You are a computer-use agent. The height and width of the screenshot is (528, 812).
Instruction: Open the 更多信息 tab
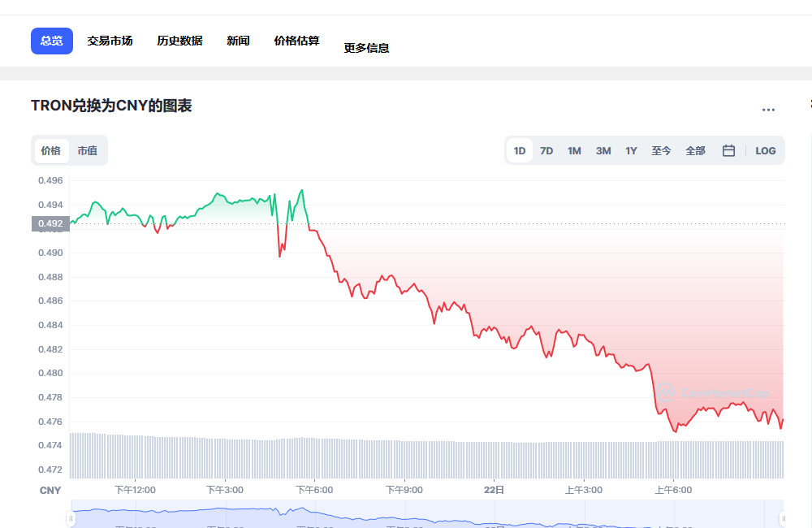pos(367,48)
